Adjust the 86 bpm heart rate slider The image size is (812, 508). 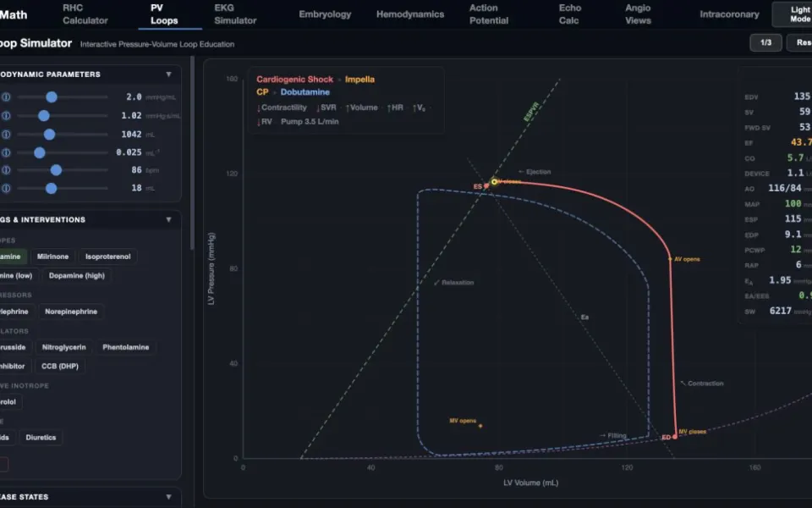coord(62,170)
